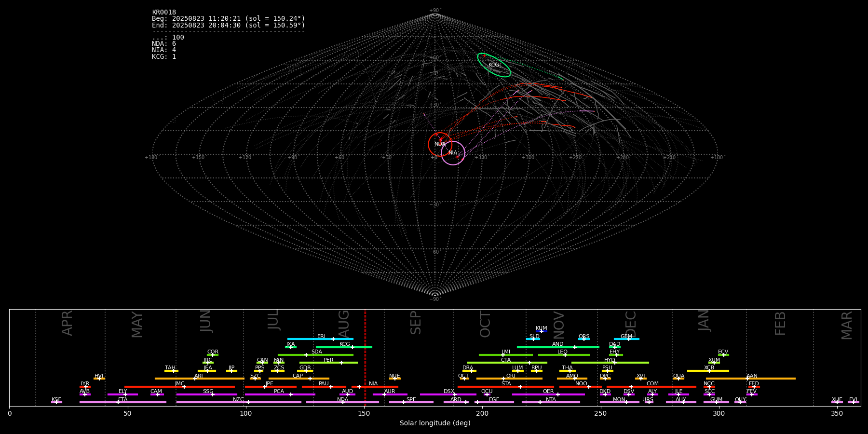
Task: Click the PCA shower label in timeline
Action: coord(279,392)
